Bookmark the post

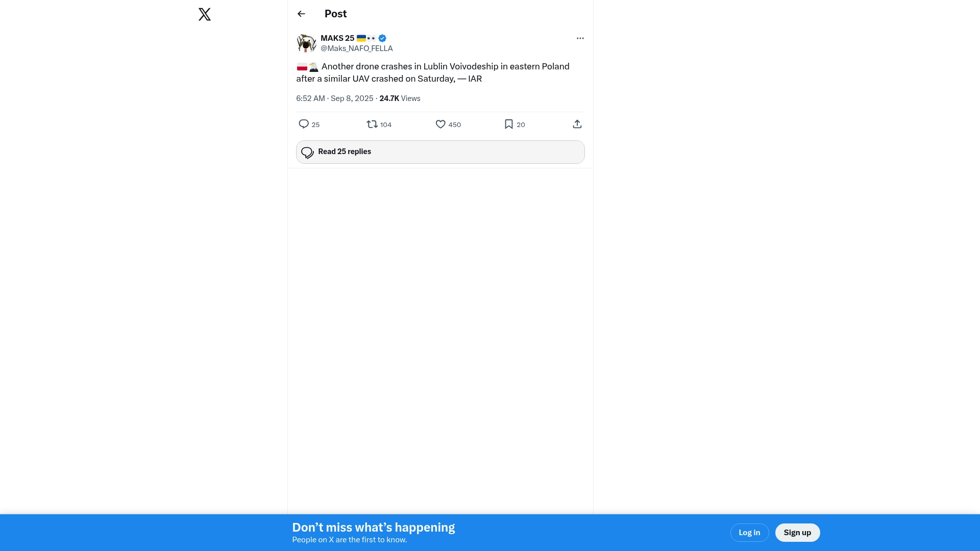click(509, 124)
